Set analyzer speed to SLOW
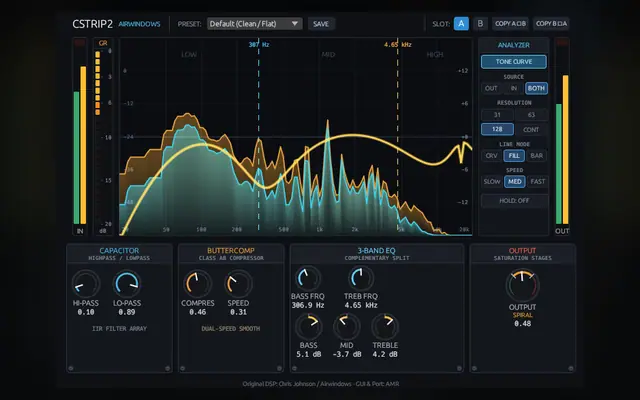This screenshot has width=640, height=400. (x=492, y=182)
